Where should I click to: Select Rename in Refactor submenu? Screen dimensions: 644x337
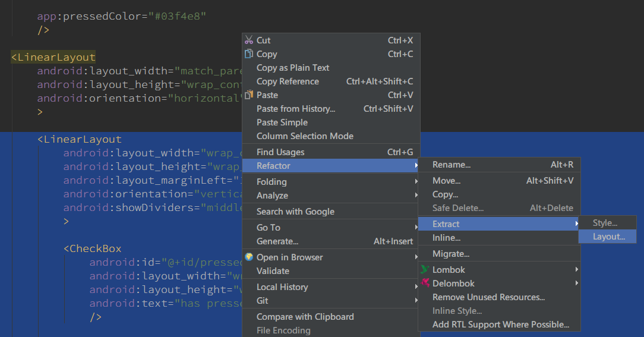pyautogui.click(x=452, y=165)
